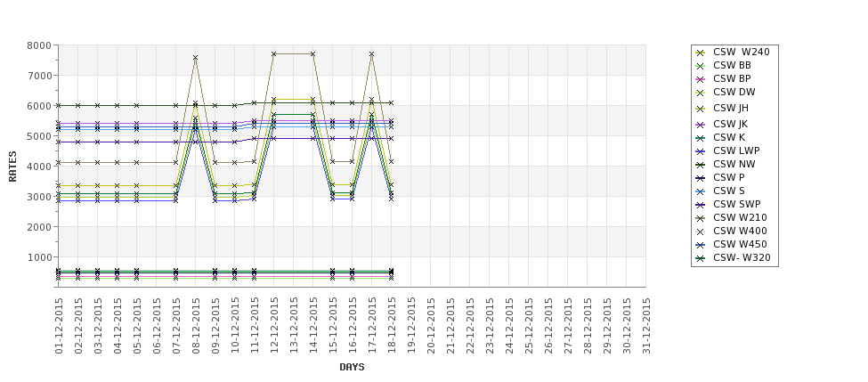Click the 7000 y-axis label

coord(39,76)
